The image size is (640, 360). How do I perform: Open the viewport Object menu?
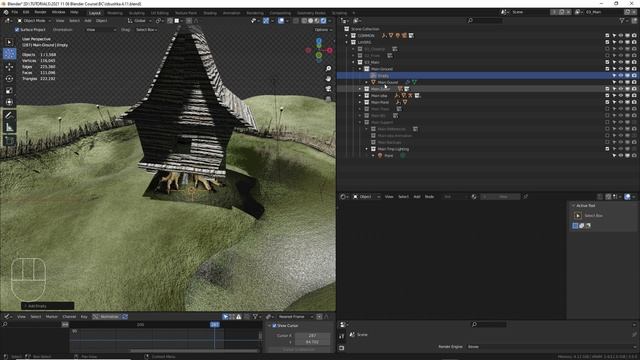(x=101, y=20)
